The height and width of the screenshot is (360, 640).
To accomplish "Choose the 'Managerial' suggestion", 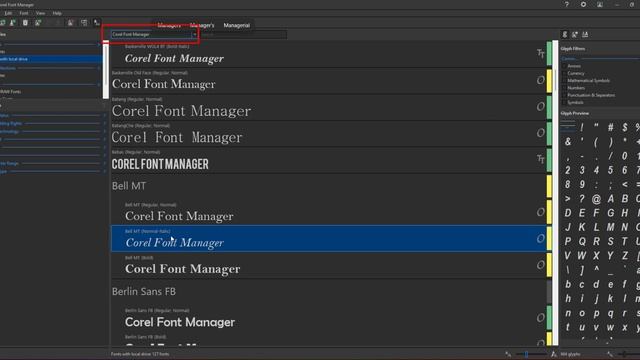I will [236, 25].
